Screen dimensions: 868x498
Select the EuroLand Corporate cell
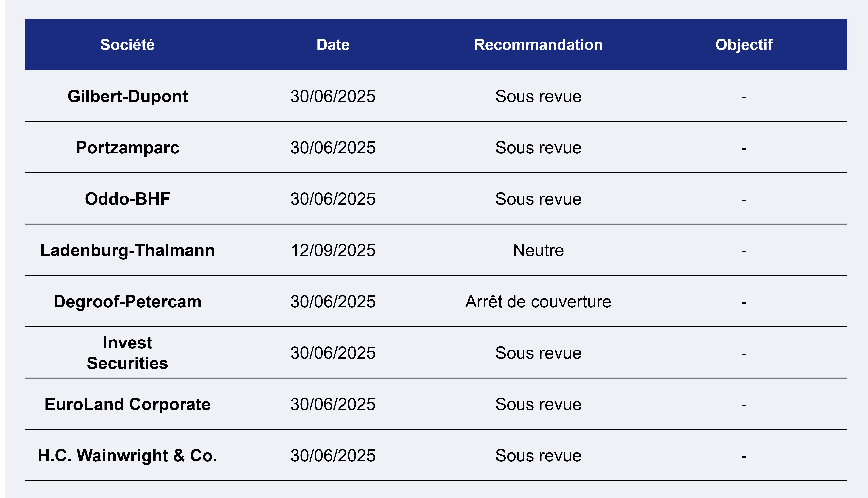(x=127, y=404)
